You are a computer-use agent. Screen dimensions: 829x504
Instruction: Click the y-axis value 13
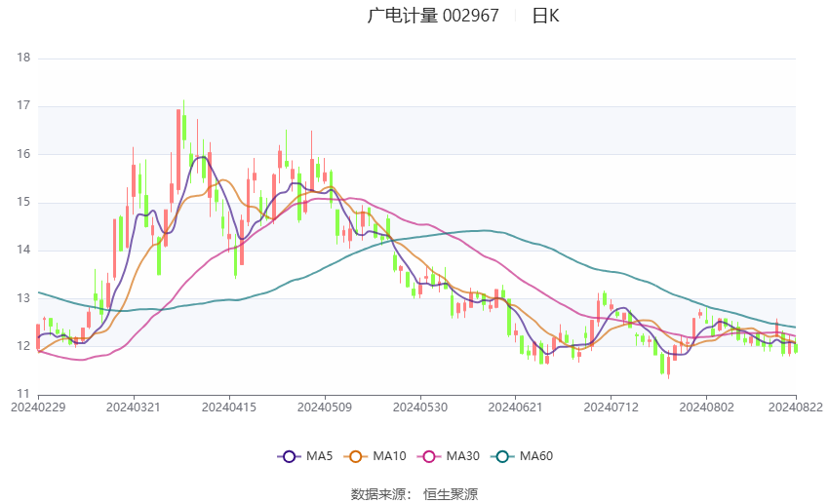pos(23,298)
